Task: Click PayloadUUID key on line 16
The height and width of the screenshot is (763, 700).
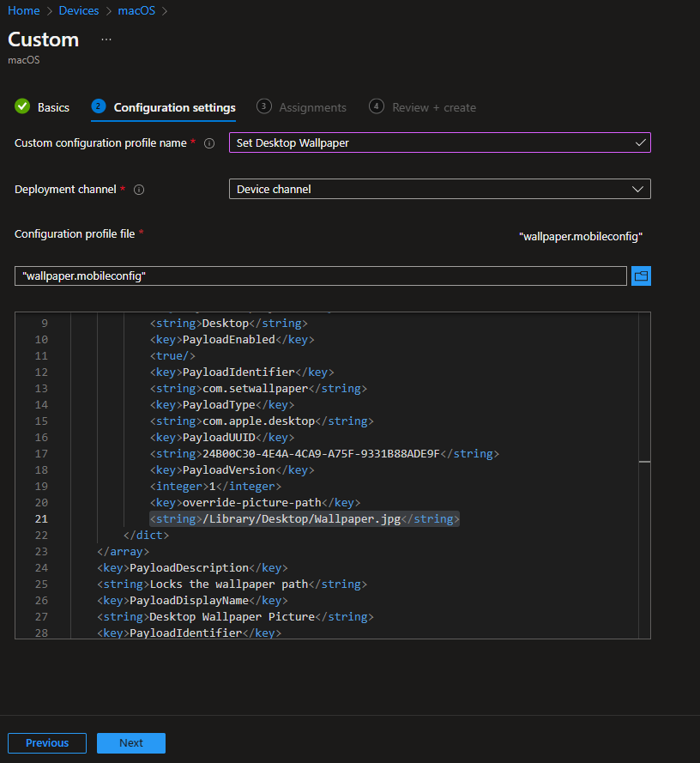Action: pos(222,437)
